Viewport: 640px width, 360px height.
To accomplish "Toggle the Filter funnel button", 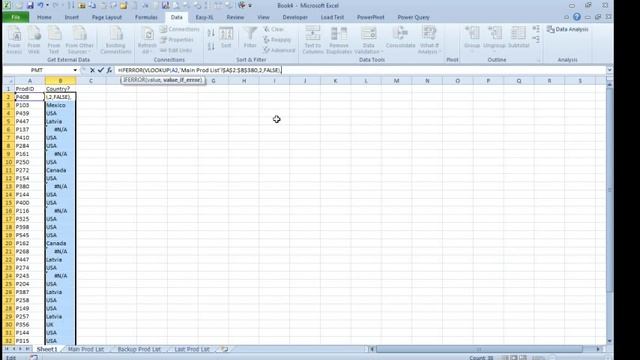I will (x=250, y=38).
